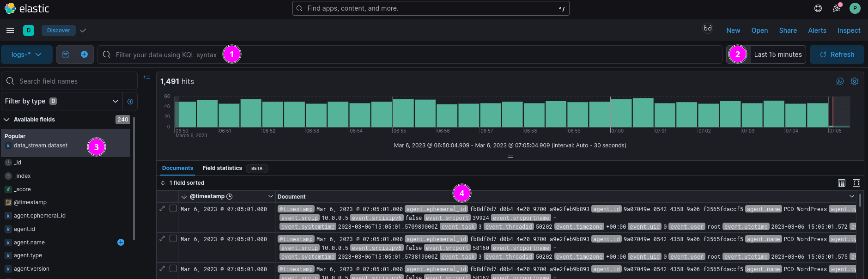Click the Refresh button
Viewport: 868px width, 279px height.
pyautogui.click(x=837, y=55)
